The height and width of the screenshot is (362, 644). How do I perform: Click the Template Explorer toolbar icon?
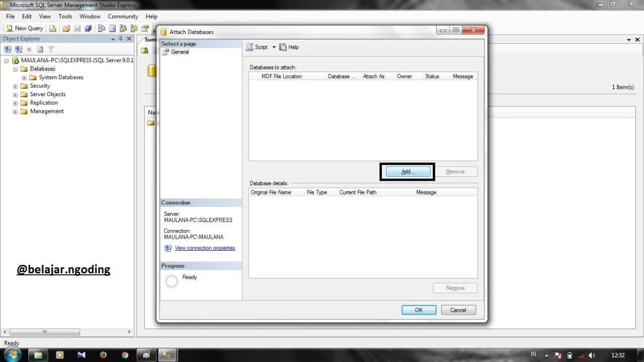134,28
